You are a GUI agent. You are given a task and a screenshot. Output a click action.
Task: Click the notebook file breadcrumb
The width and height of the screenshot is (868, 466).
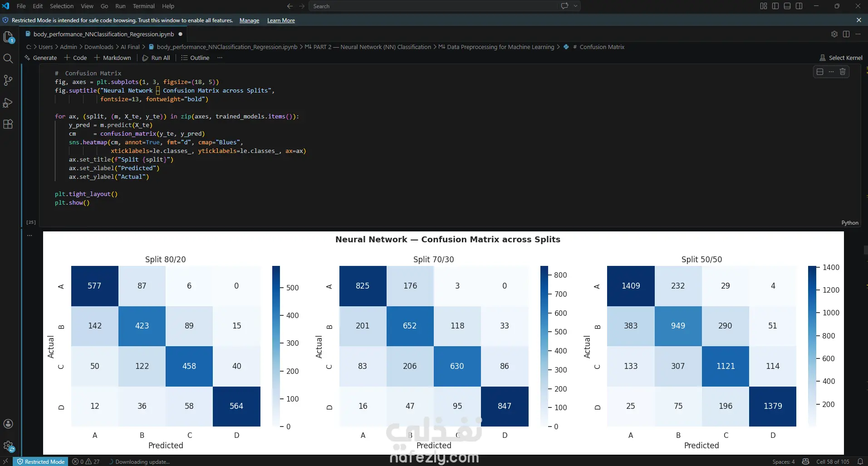click(x=223, y=47)
